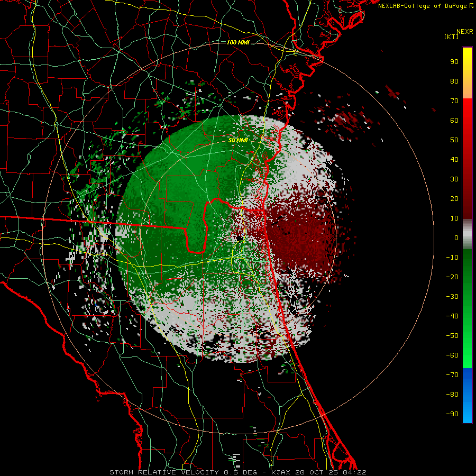The width and height of the screenshot is (476, 476).
Task: Click the -60 value on the velocity scale
Action: pos(452,355)
